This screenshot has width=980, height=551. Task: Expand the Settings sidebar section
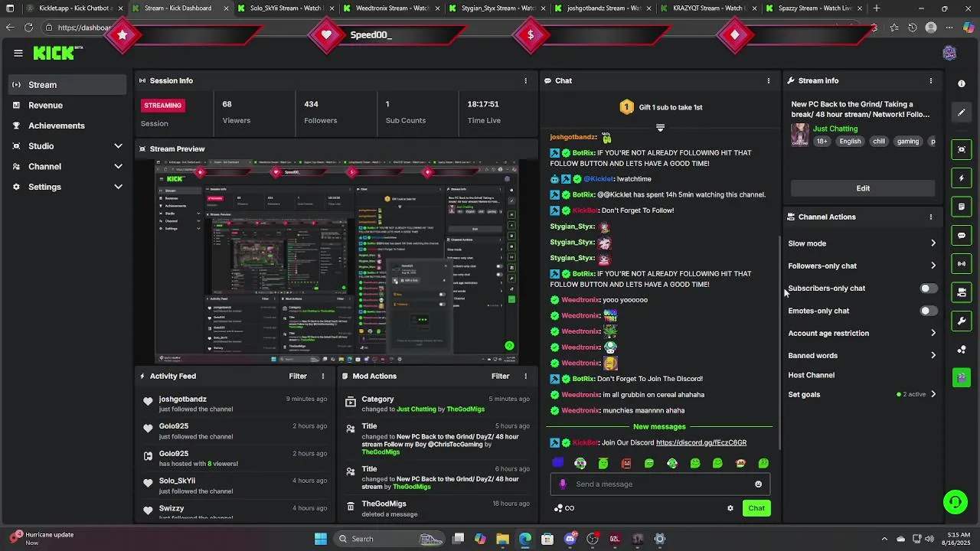(x=118, y=187)
